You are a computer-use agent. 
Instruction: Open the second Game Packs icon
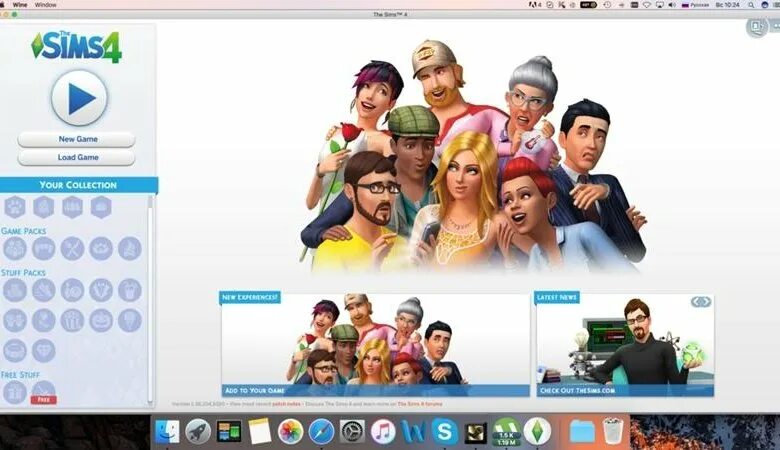44,248
